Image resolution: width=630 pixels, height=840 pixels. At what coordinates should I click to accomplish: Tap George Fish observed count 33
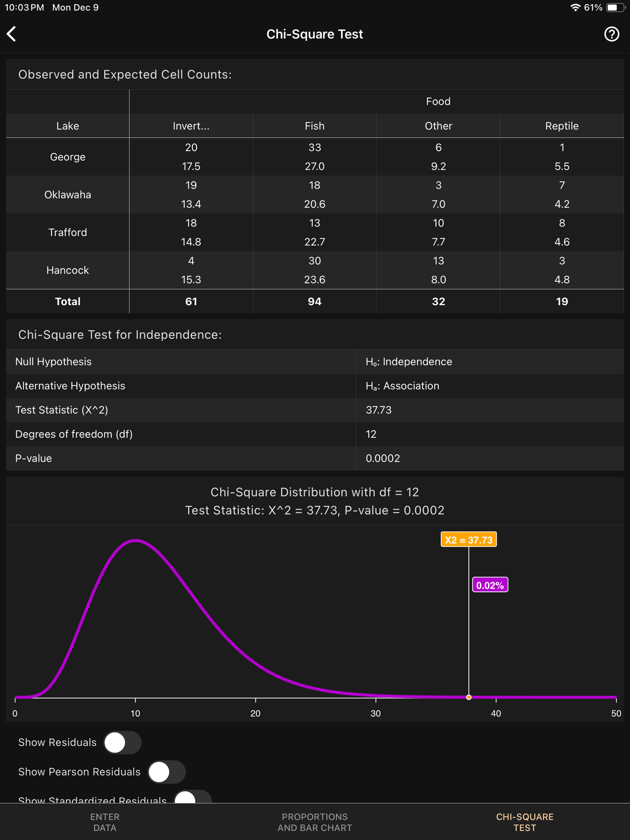tap(315, 147)
